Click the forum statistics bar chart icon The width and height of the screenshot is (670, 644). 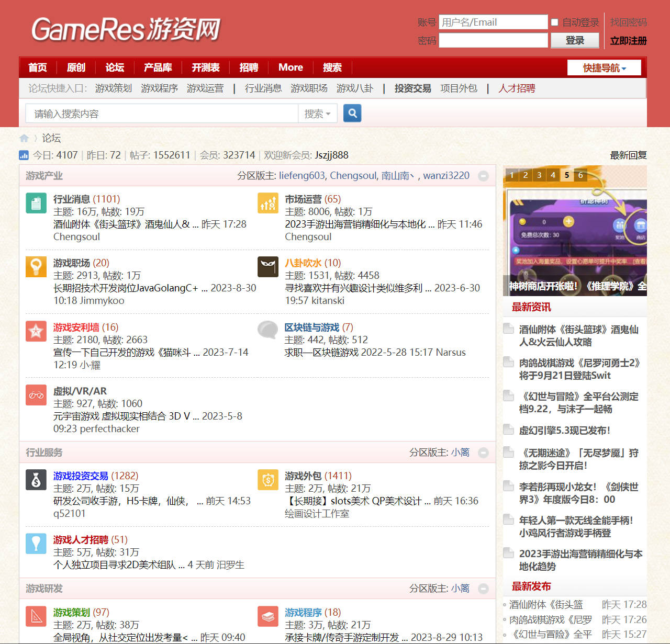pyautogui.click(x=24, y=155)
